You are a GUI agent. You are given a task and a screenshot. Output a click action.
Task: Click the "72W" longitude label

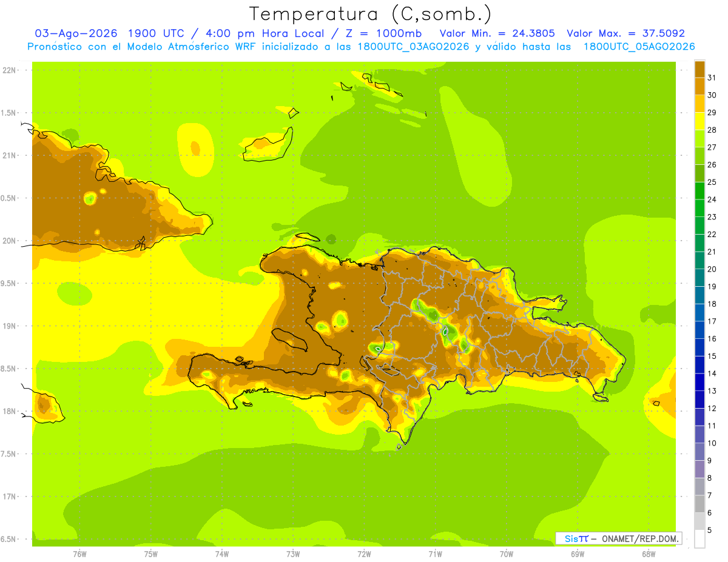(364, 554)
